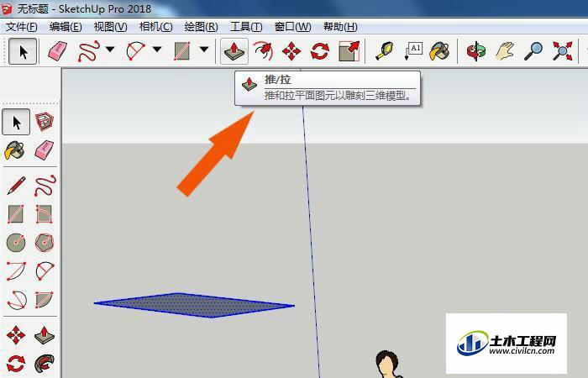Select the Pan hand tool
The height and width of the screenshot is (378, 588).
pos(505,51)
